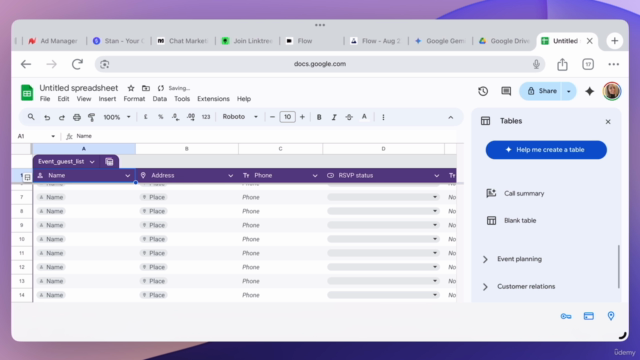The height and width of the screenshot is (360, 640).
Task: Open the Address column dropdown
Action: 231,176
